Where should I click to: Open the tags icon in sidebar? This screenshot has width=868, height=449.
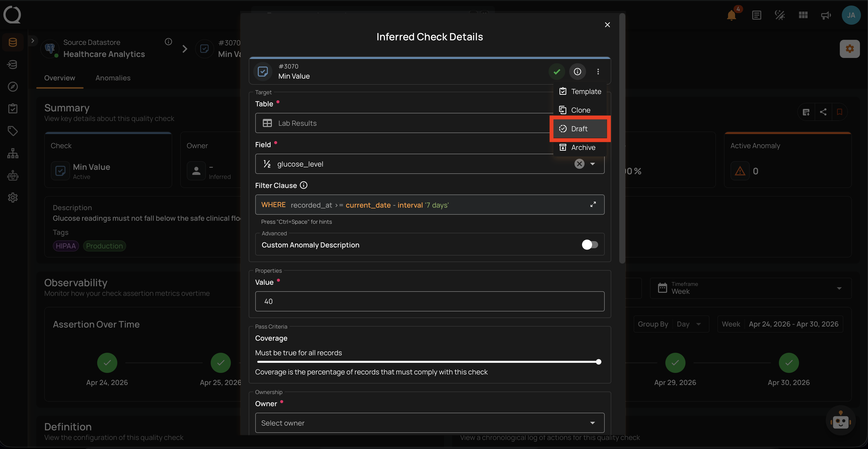[x=13, y=131]
